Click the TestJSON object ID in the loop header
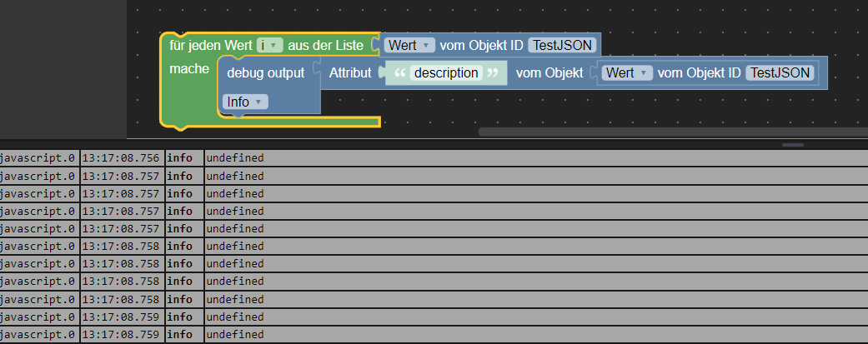 [563, 45]
